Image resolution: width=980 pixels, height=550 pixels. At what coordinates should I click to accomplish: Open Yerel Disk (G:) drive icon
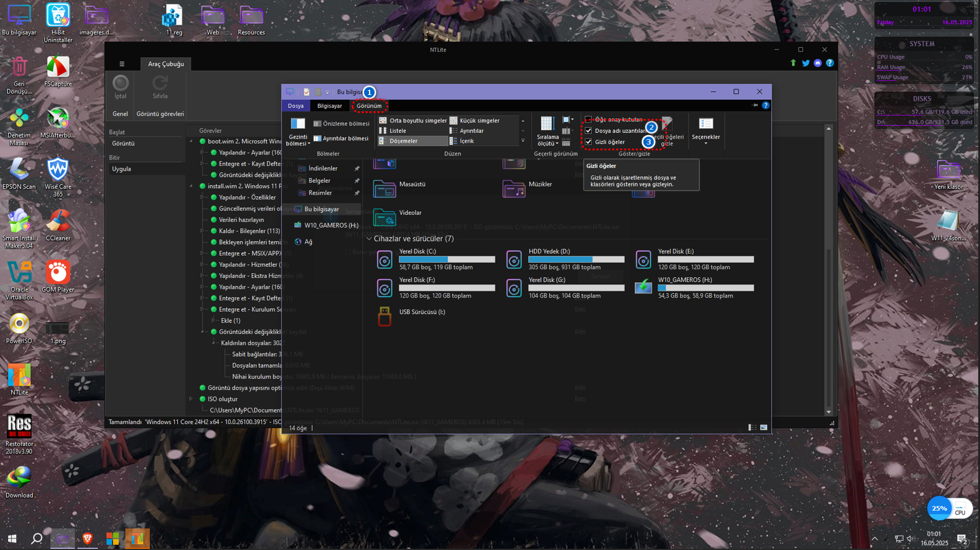pyautogui.click(x=514, y=288)
